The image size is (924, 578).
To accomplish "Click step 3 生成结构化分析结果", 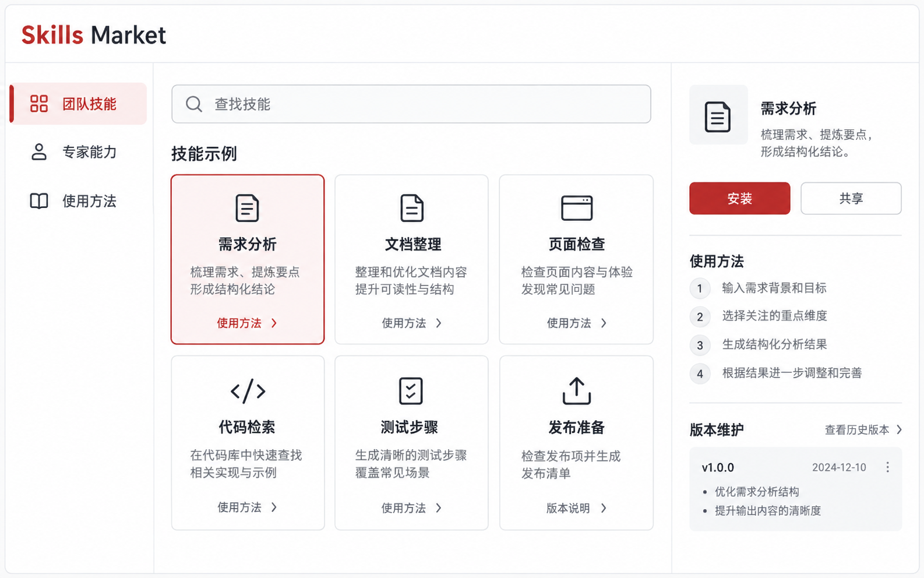I will pos(775,345).
